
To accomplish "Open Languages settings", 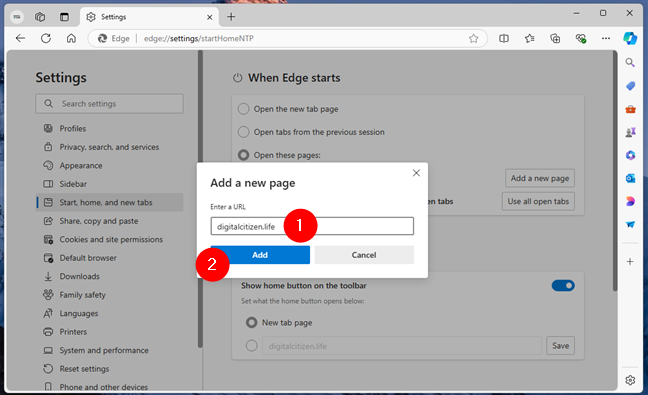I will [x=110, y=314].
